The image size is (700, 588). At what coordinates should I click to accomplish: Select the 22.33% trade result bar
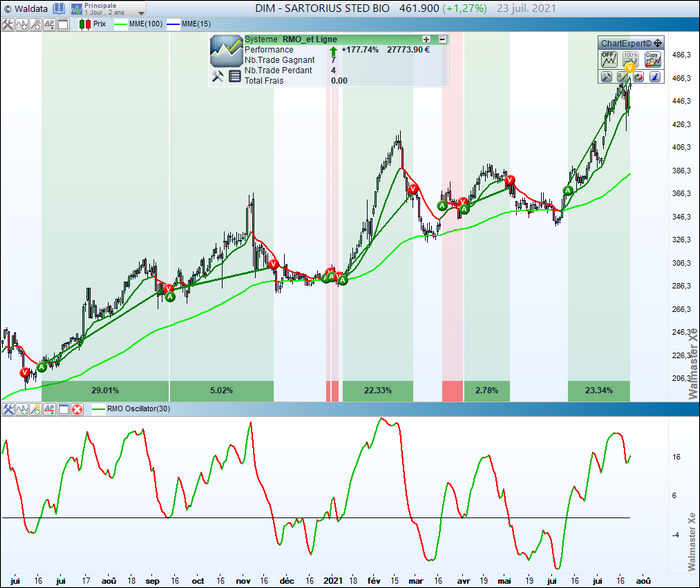point(378,391)
